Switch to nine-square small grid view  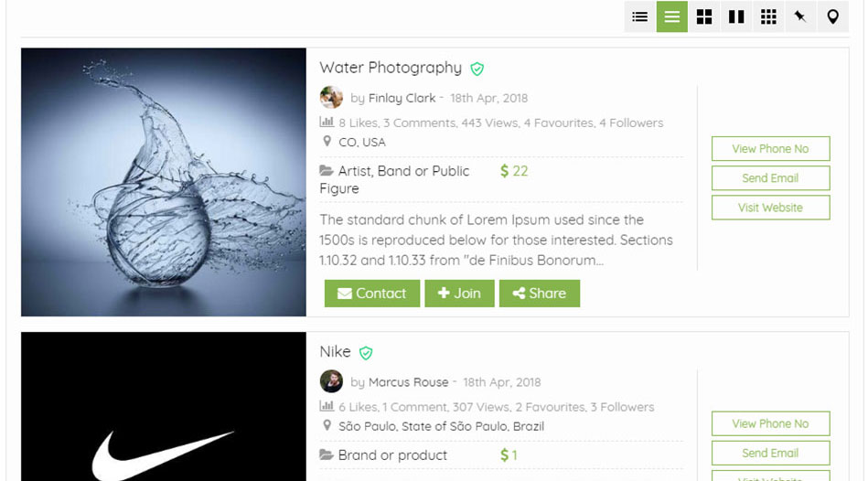[x=768, y=16]
